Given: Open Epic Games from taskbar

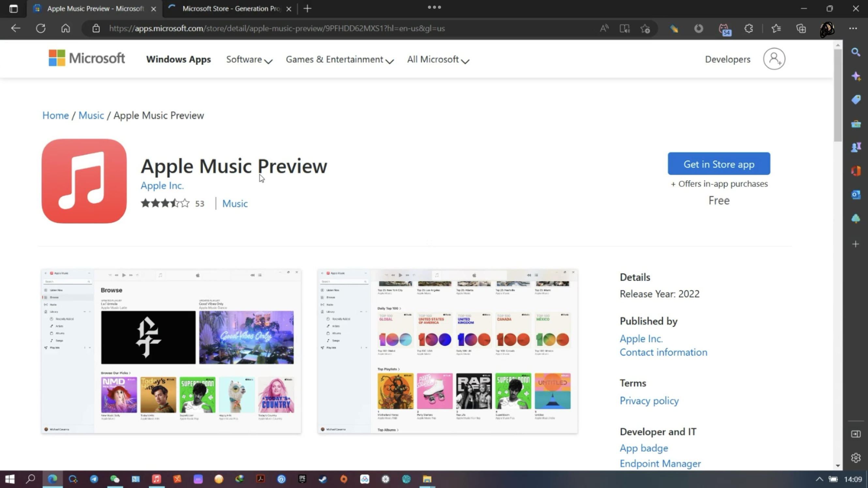Looking at the screenshot, I should pos(302,479).
